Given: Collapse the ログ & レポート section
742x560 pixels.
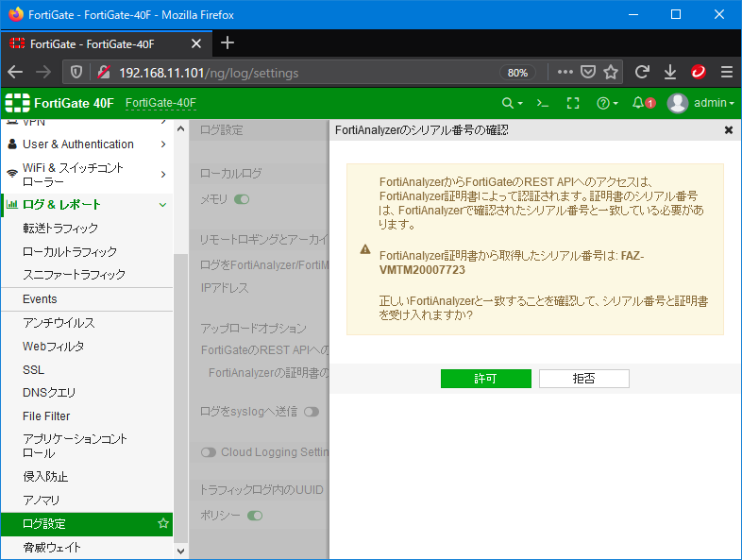Looking at the screenshot, I should (87, 205).
